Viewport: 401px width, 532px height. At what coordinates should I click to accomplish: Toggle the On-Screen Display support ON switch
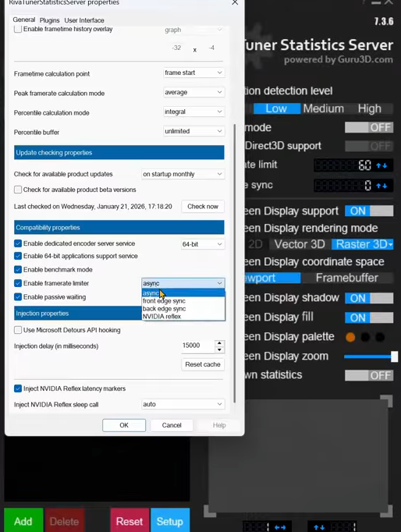point(369,211)
